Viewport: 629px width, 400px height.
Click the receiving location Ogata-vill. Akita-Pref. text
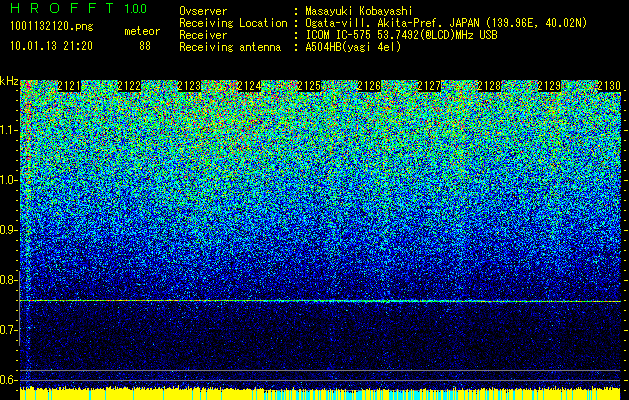pyautogui.click(x=446, y=23)
